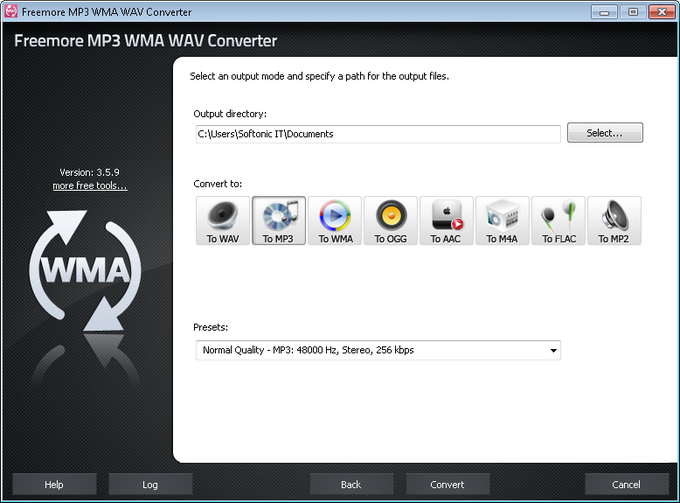Screen dimensions: 680x503
Task: Start conversion with the Convert button
Action: (x=448, y=484)
